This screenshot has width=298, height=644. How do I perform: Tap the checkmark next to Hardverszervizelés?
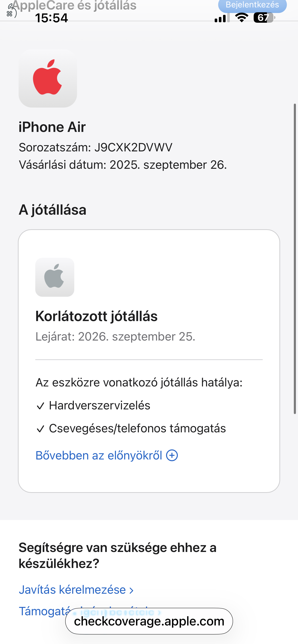pyautogui.click(x=40, y=405)
